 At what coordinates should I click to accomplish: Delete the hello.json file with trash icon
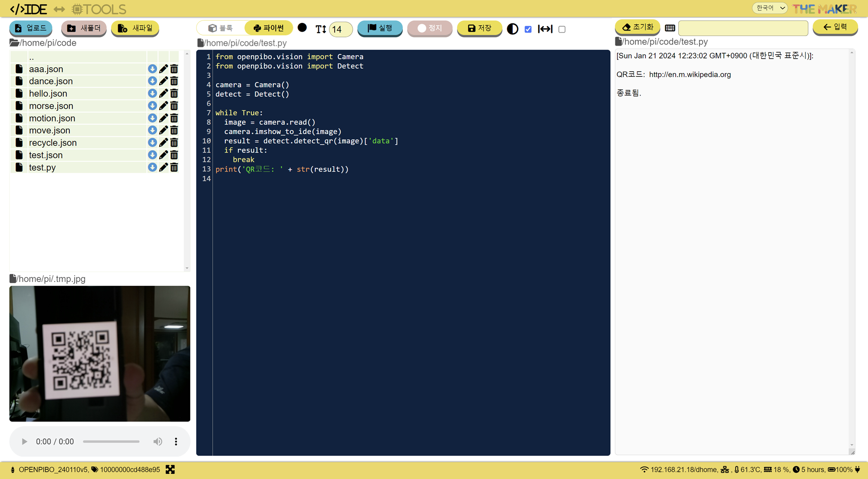point(174,93)
